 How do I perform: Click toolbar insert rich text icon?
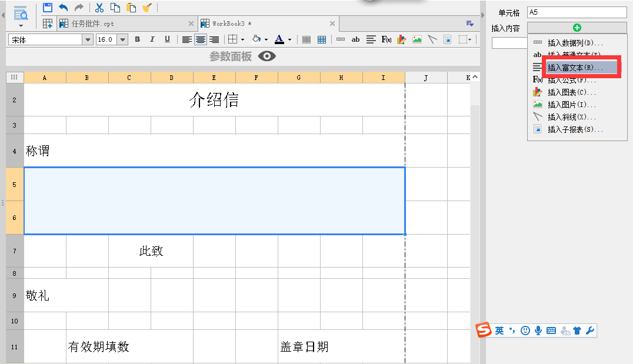click(x=371, y=39)
